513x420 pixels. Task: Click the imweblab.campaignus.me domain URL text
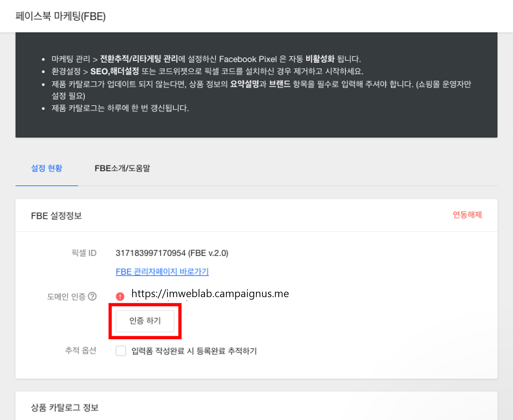point(210,294)
